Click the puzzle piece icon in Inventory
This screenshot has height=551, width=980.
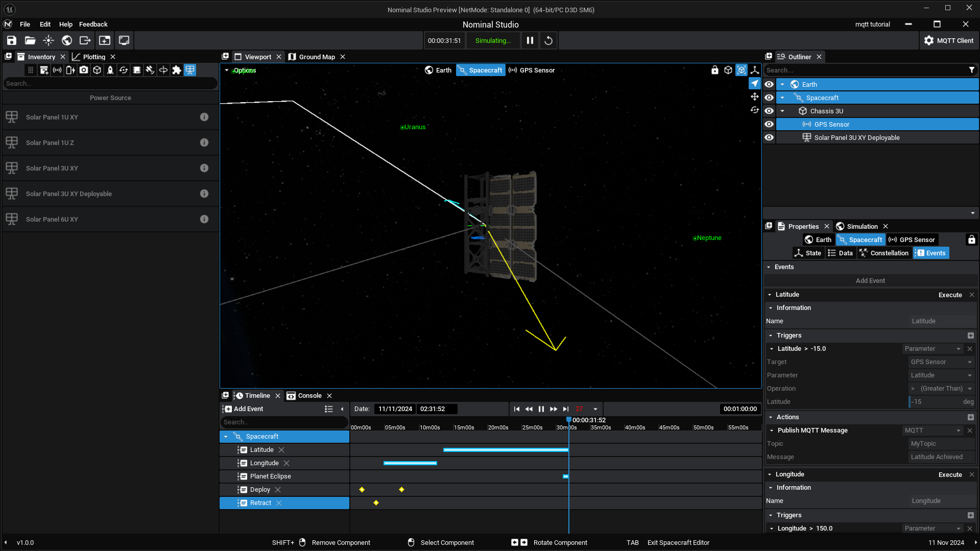point(177,70)
